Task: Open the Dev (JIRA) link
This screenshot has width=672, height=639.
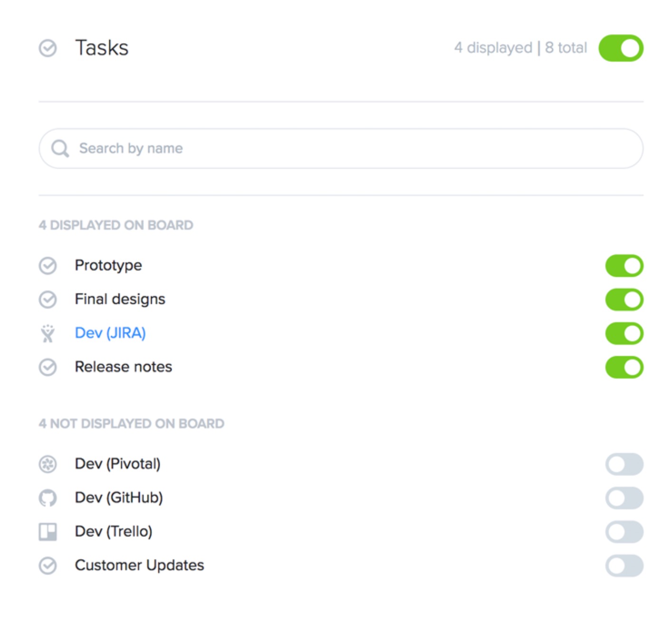Action: pos(110,333)
